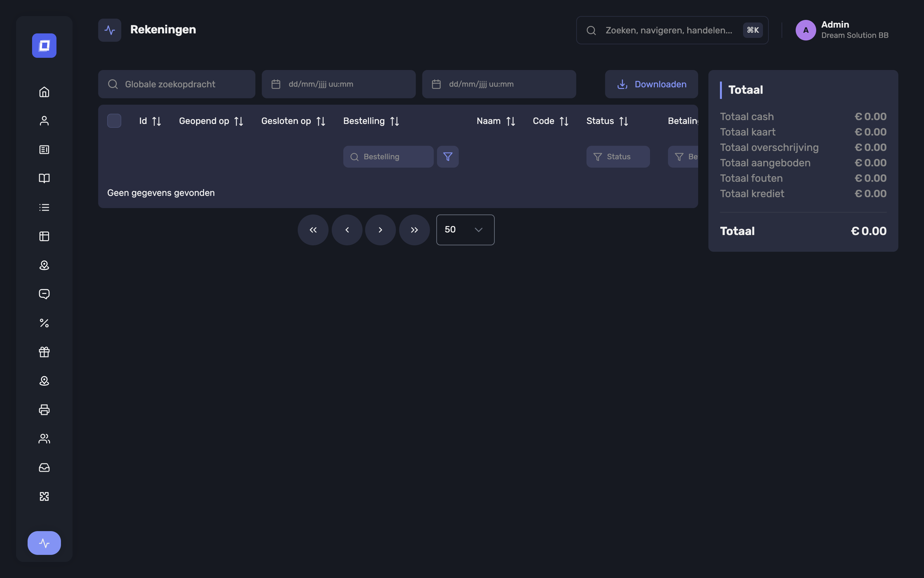Open the newspaper icon in sidebar

click(44, 149)
